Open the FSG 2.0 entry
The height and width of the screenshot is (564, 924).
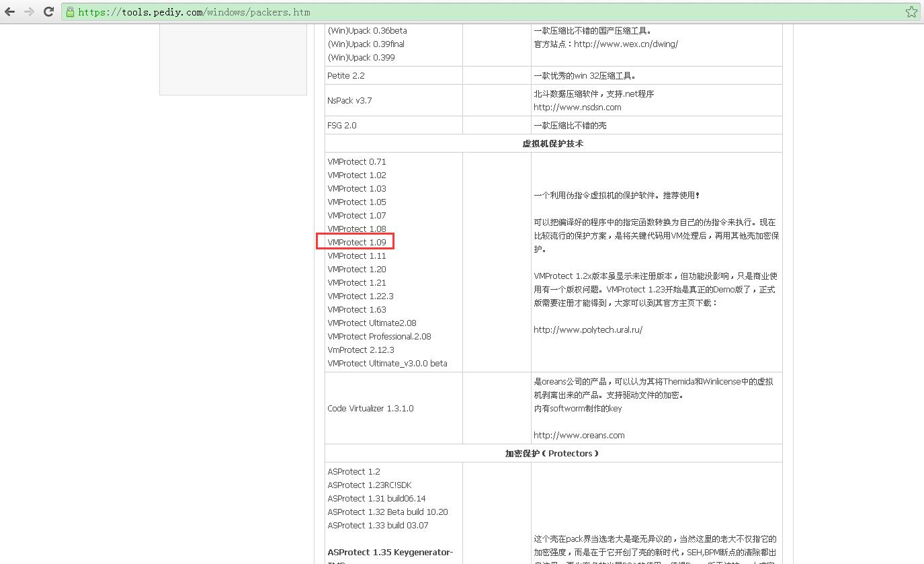342,125
